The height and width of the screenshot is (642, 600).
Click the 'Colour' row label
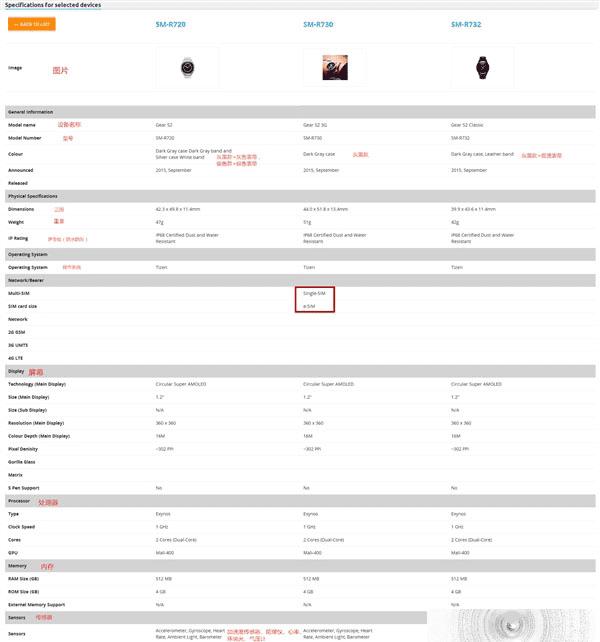[x=16, y=154]
